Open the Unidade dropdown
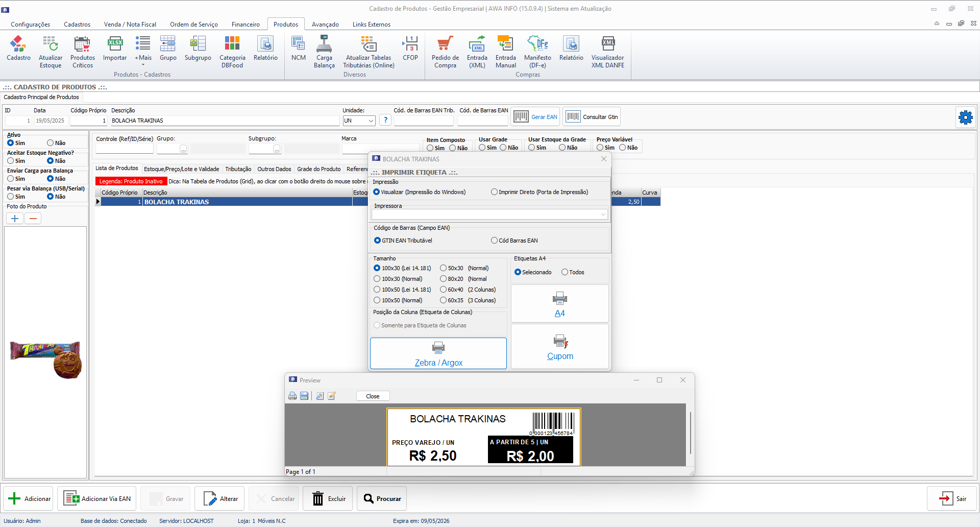 pos(371,121)
